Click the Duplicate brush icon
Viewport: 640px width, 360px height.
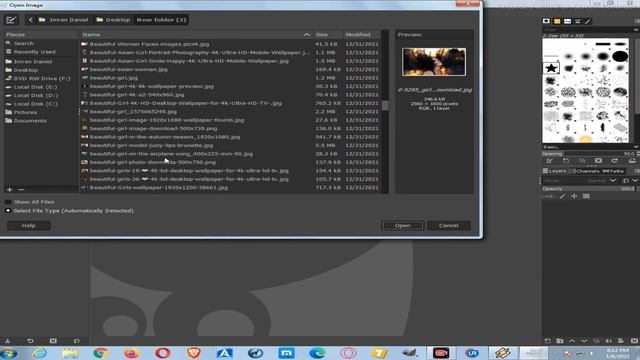point(582,161)
